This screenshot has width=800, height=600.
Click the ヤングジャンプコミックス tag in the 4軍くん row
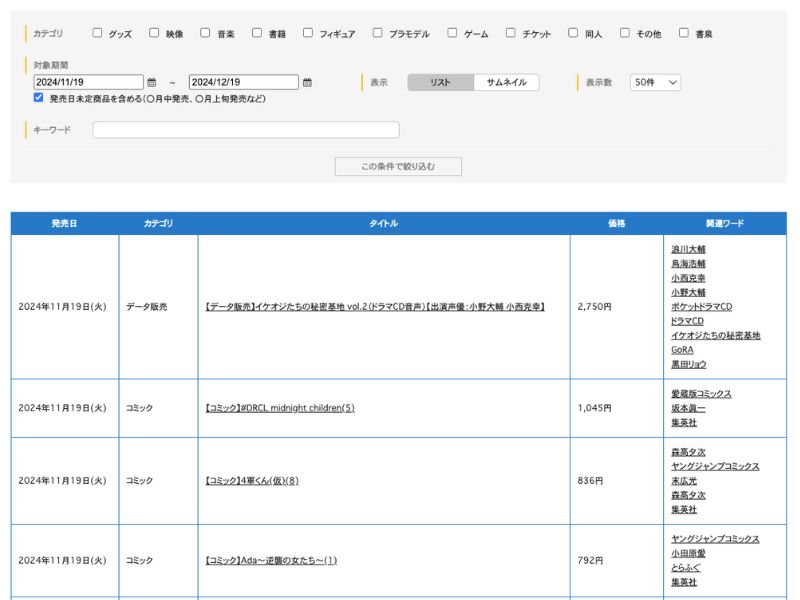click(x=715, y=467)
